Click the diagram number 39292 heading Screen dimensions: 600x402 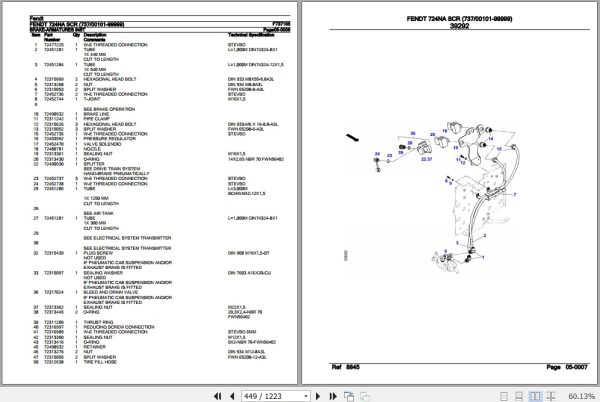(x=459, y=26)
